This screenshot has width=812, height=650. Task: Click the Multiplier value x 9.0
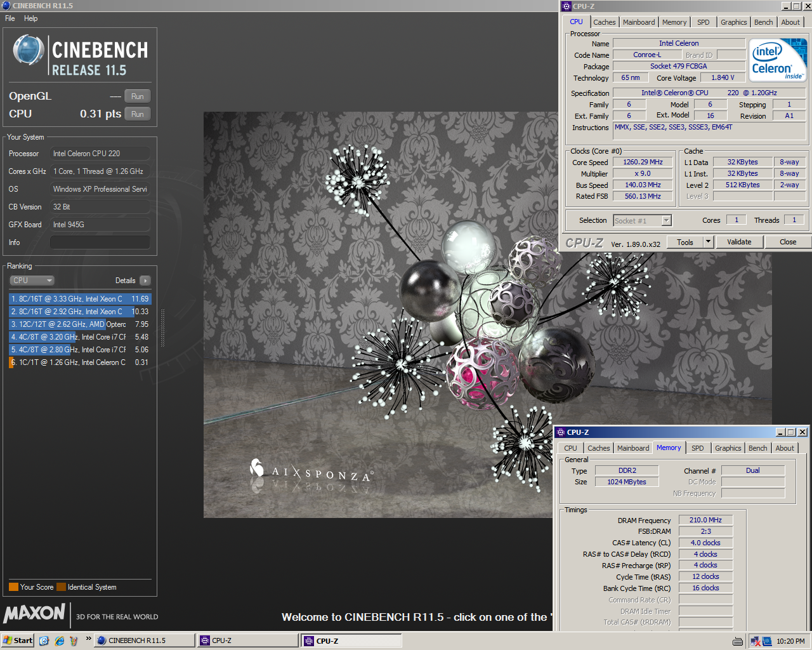click(x=643, y=173)
